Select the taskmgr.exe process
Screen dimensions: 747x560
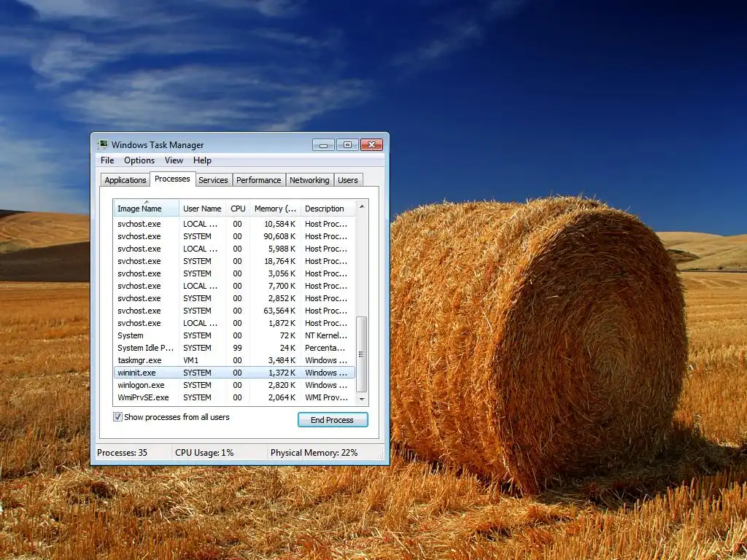[x=234, y=360]
